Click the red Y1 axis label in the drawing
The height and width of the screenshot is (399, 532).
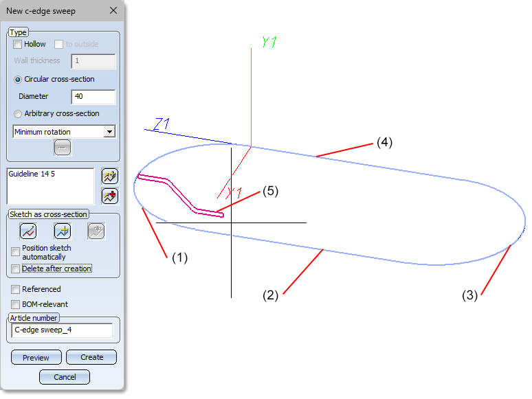point(234,192)
